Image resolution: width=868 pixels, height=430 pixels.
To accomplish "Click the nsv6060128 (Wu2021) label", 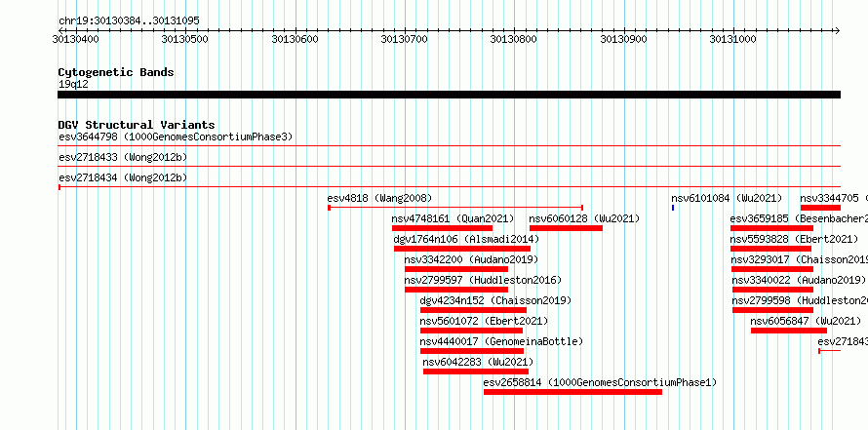I will [584, 218].
